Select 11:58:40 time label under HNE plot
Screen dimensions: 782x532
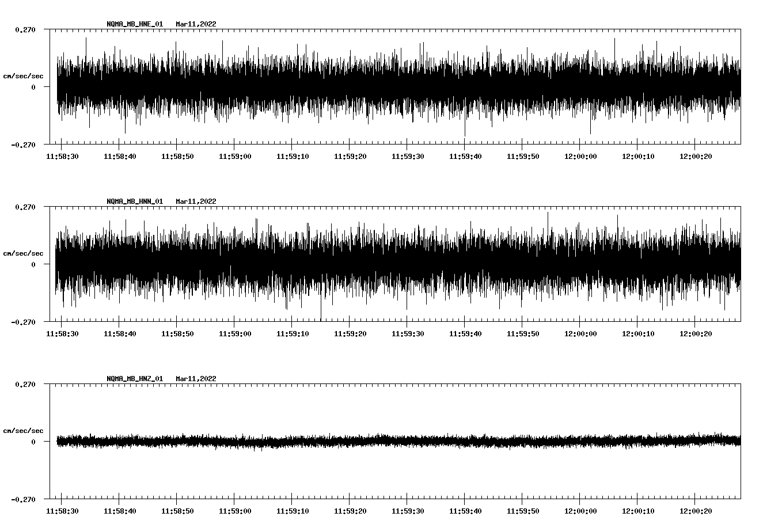point(120,157)
